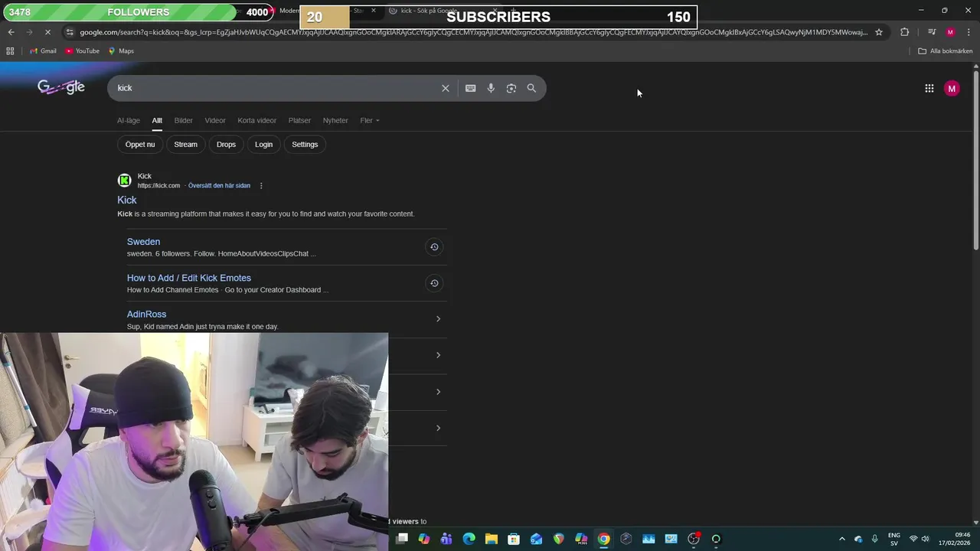Select the Nyheter search tab

click(335, 120)
